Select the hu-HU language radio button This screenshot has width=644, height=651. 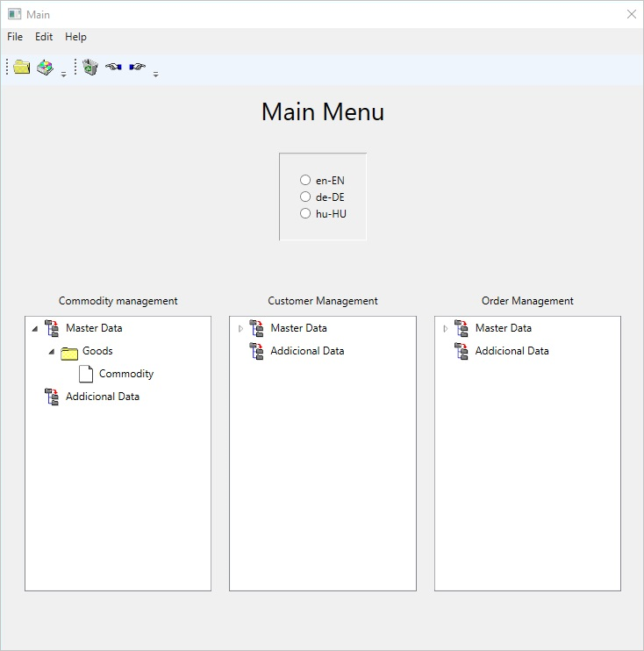click(x=305, y=213)
